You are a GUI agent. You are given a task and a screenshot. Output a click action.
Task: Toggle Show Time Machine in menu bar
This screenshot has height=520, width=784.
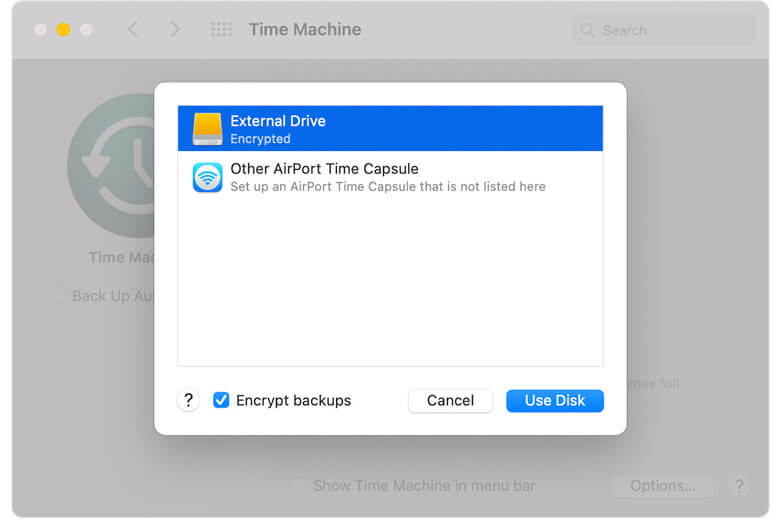[x=298, y=486]
